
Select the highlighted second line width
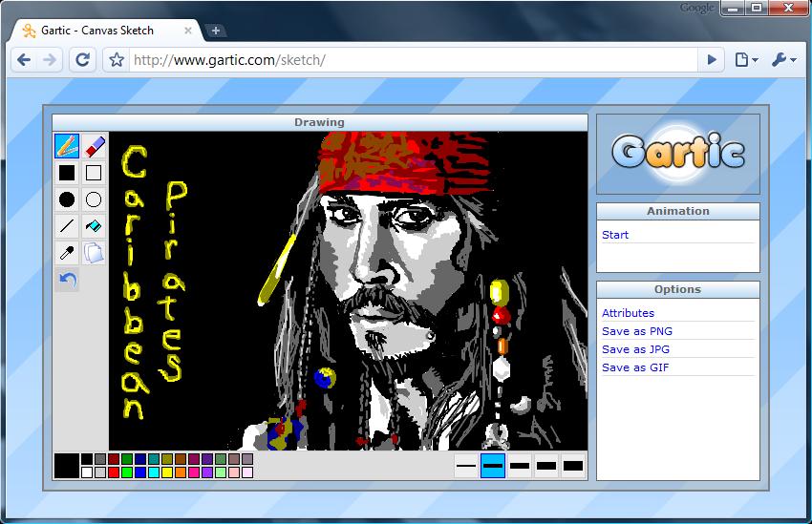[x=493, y=466]
